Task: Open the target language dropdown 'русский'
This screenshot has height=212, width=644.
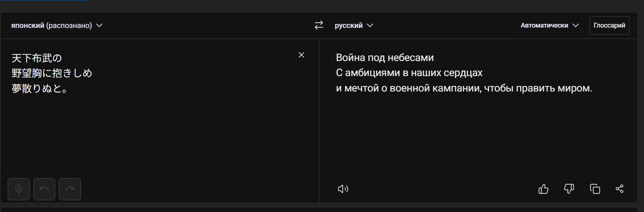Action: 354,25
